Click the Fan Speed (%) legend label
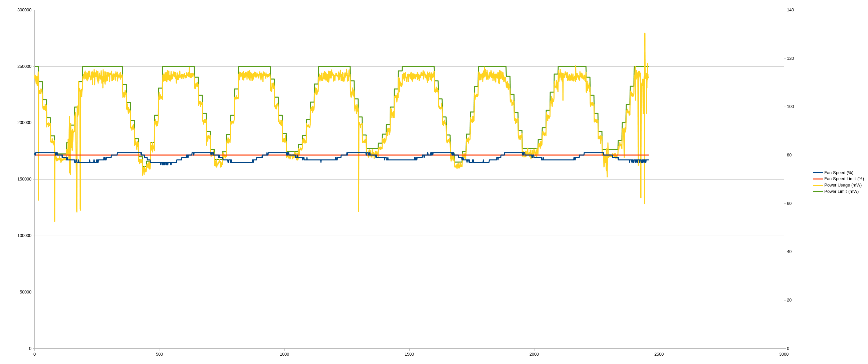The height and width of the screenshot is (364, 868). 838,173
